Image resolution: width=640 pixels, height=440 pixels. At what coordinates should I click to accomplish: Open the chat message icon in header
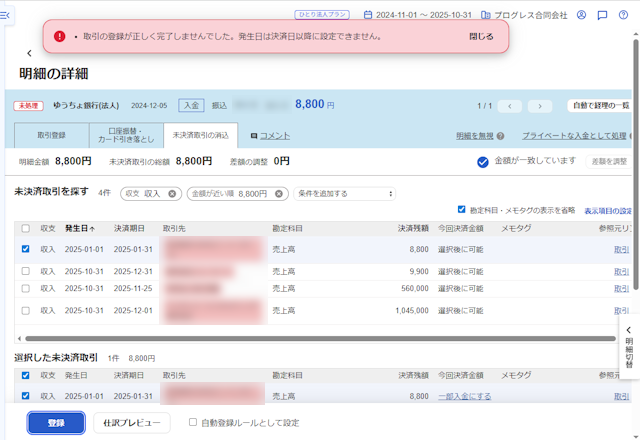pos(602,15)
